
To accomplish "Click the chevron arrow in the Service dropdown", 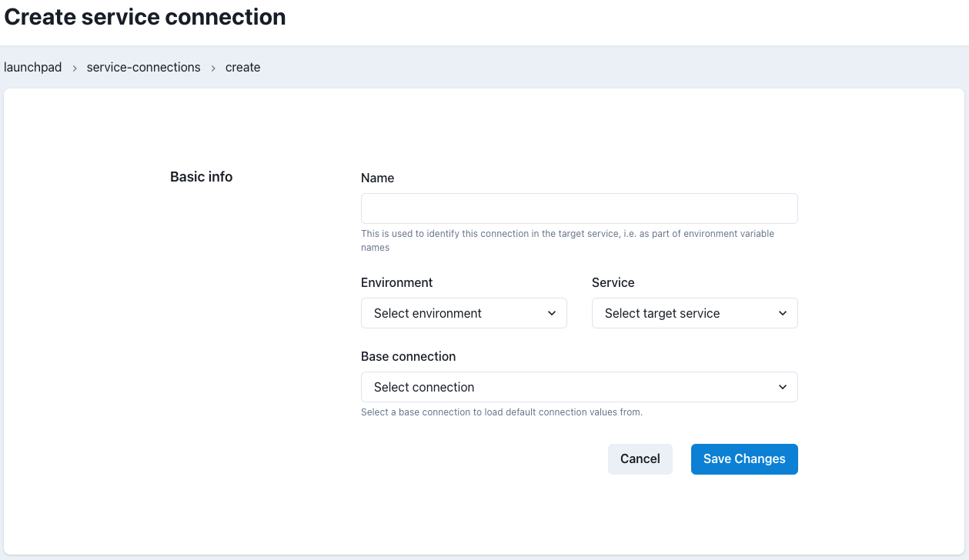I will tap(782, 313).
